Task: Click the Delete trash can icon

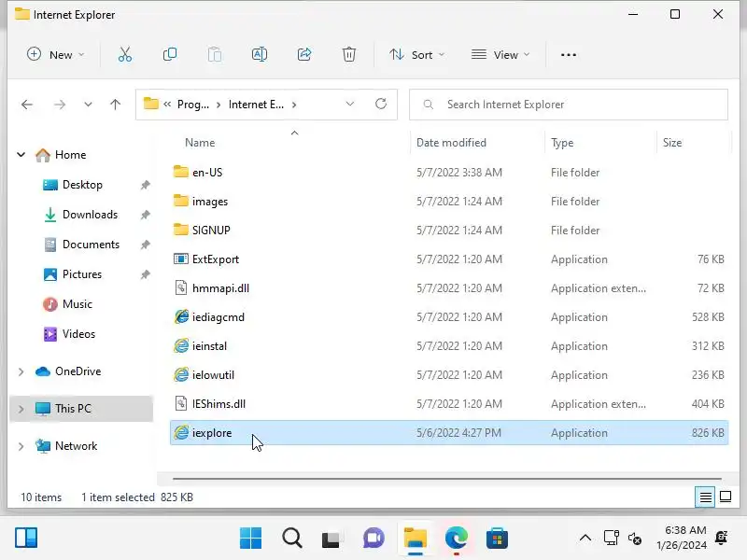Action: click(x=348, y=54)
